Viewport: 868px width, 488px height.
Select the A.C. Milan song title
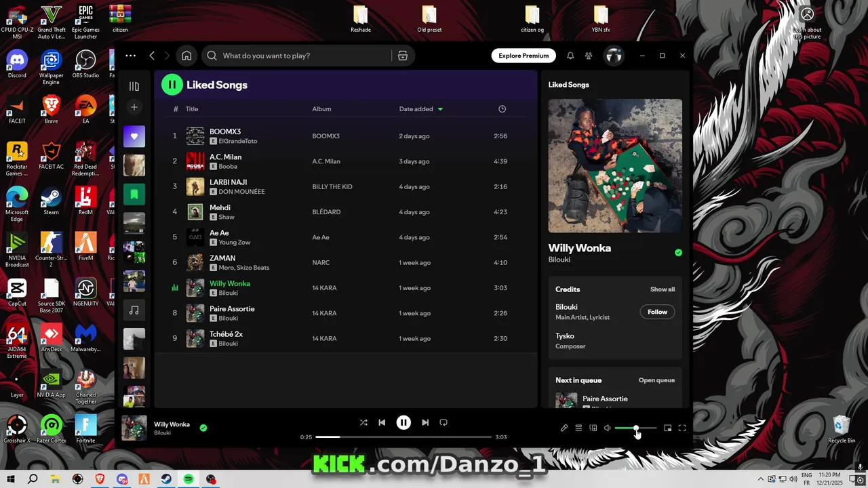coord(225,157)
